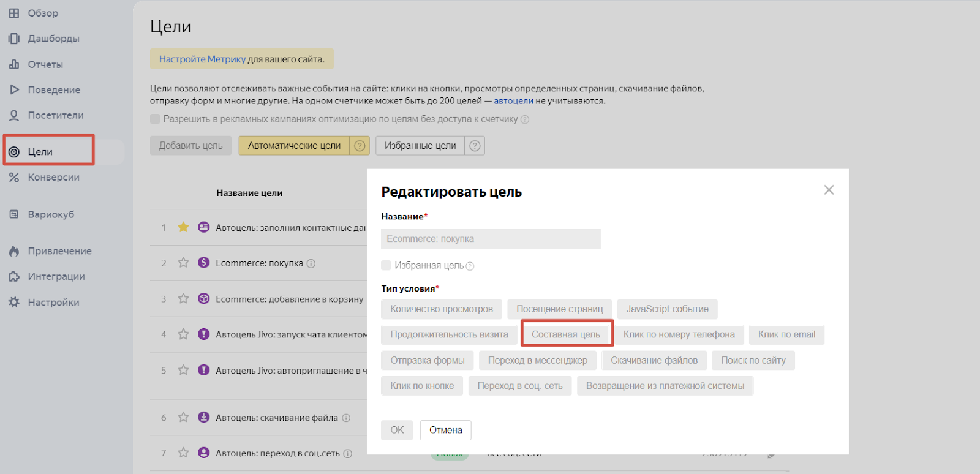Image resolution: width=980 pixels, height=474 pixels.
Task: Close the Редактировать цель dialog
Action: pos(829,190)
